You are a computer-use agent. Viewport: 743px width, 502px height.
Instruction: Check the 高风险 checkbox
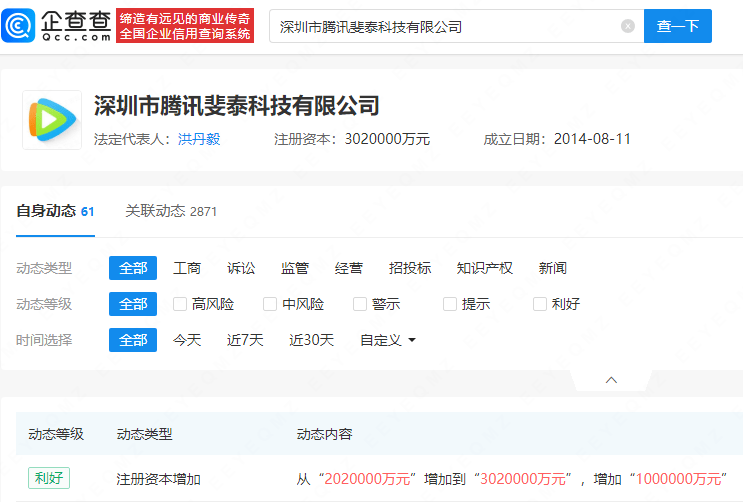pos(180,304)
